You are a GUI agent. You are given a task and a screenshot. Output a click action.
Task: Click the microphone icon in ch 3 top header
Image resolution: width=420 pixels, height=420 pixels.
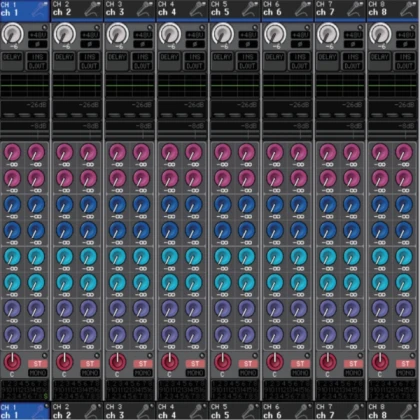point(145,9)
